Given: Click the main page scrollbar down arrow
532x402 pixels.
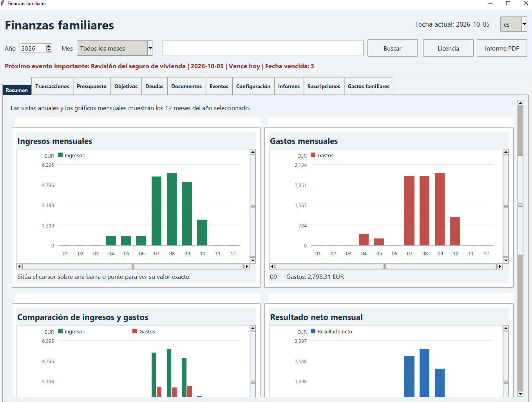Looking at the screenshot, I should (520, 394).
